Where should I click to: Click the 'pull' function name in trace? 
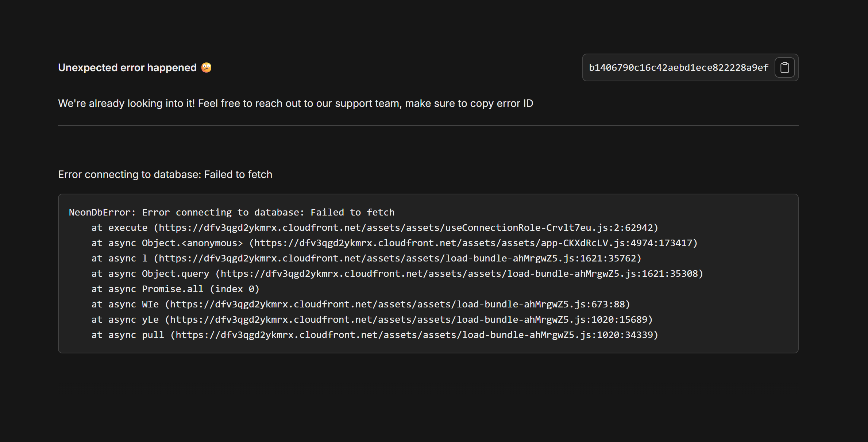(153, 335)
